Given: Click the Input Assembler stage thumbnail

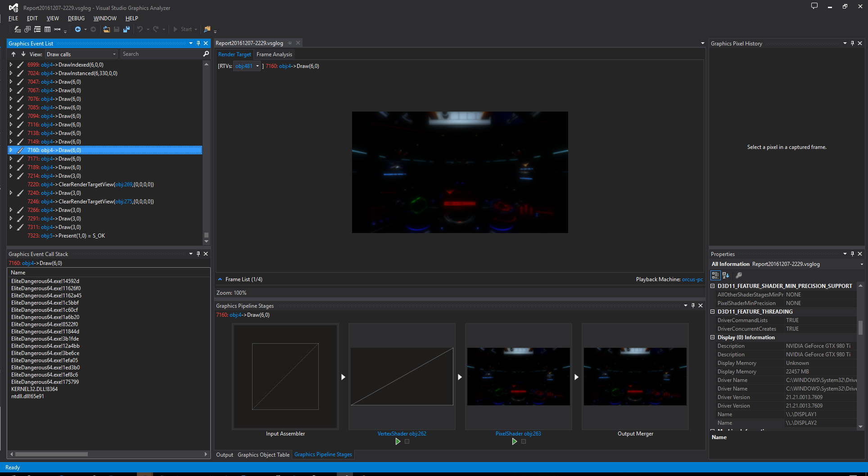Looking at the screenshot, I should (285, 377).
